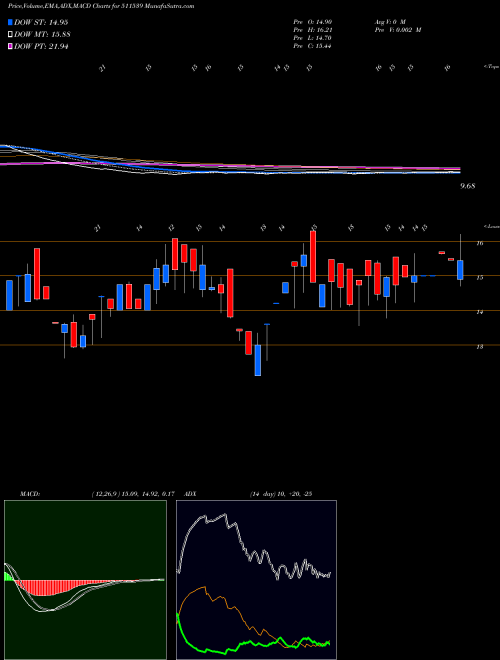
Task: Click the 14 price axis label
Action: tap(480, 312)
